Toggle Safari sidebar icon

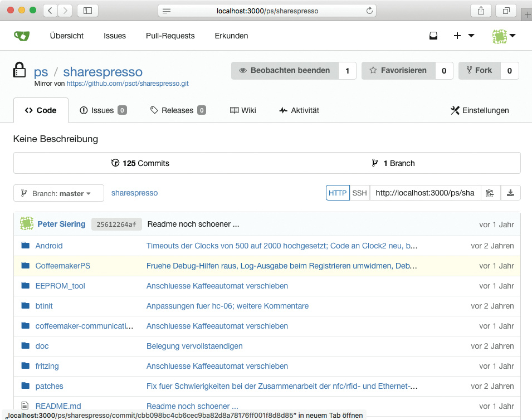[87, 11]
